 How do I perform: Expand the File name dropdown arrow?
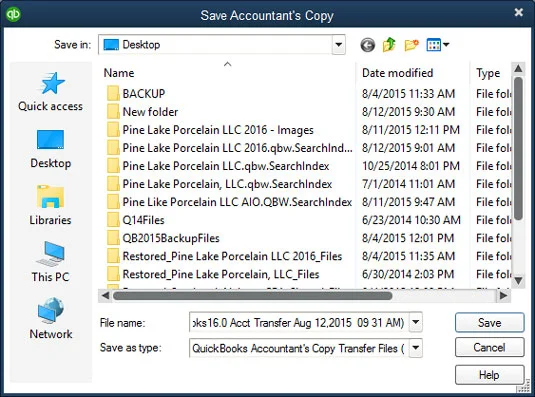pos(416,322)
